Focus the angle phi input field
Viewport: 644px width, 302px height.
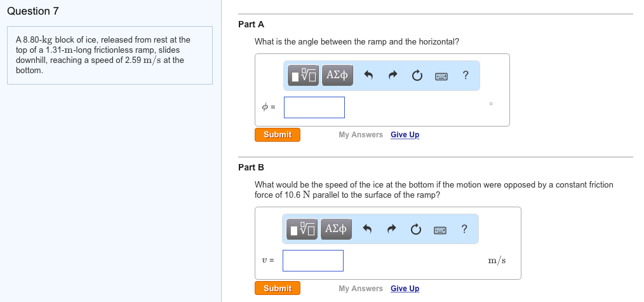[x=314, y=107]
